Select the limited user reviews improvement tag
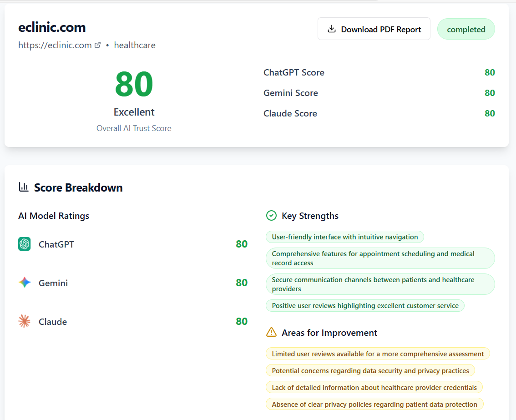Viewport: 516px width, 420px height. [378, 354]
